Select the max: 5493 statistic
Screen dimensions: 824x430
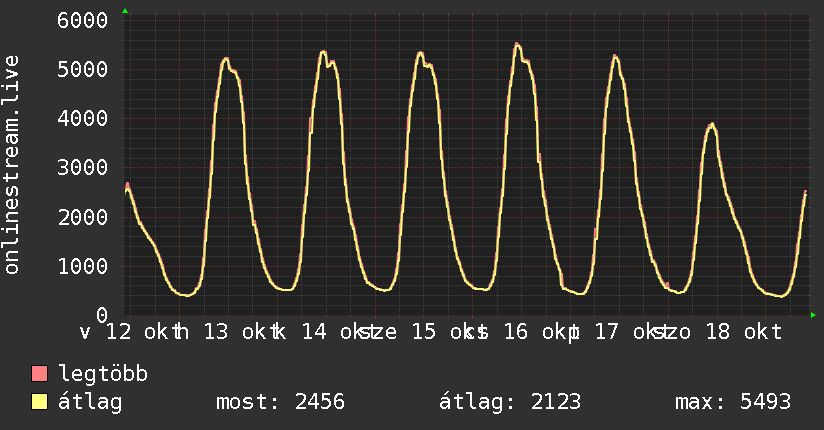[733, 402]
